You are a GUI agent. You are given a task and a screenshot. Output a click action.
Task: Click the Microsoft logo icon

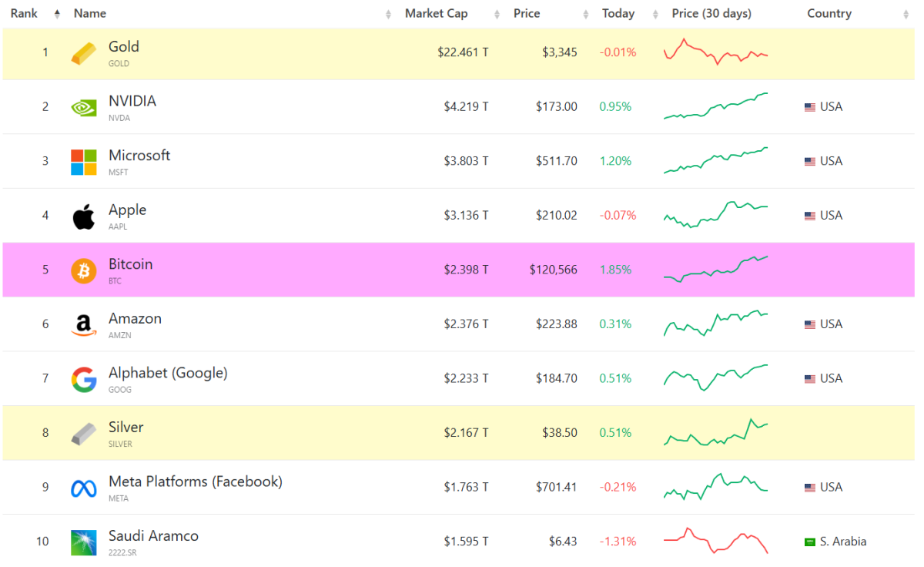pos(84,163)
